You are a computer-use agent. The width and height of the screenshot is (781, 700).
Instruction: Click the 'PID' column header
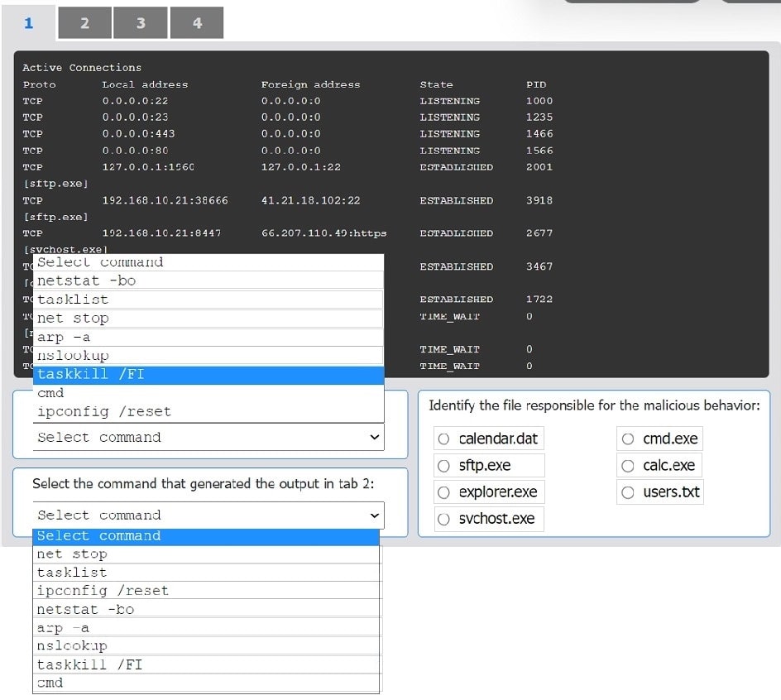pos(536,84)
